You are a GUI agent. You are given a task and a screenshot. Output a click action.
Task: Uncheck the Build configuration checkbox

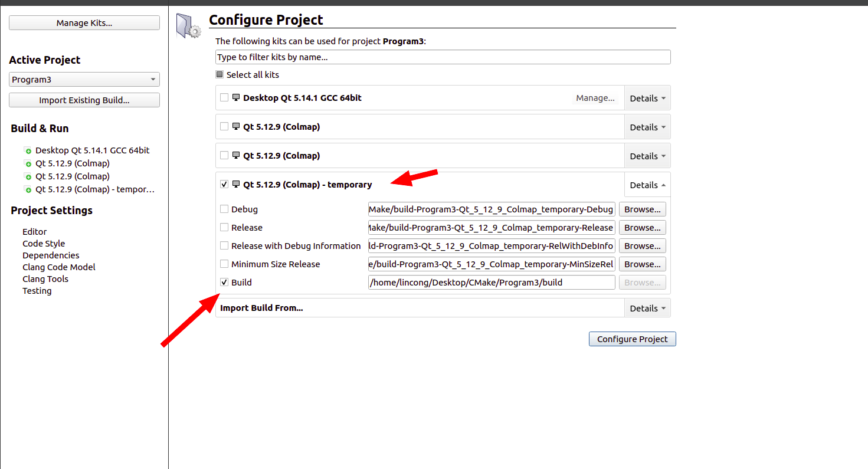click(x=224, y=282)
